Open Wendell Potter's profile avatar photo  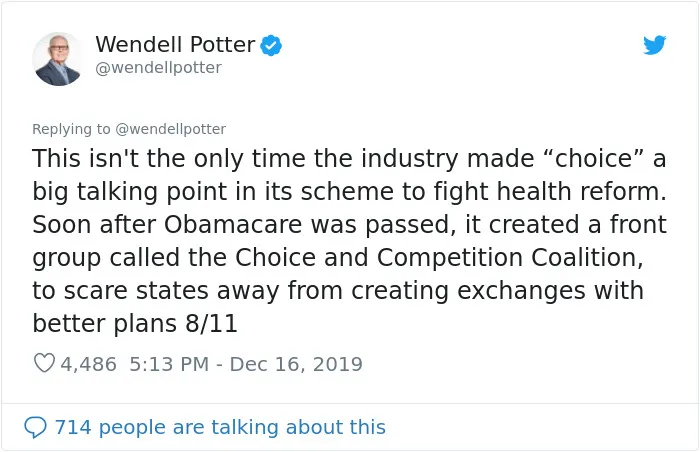[x=57, y=59]
